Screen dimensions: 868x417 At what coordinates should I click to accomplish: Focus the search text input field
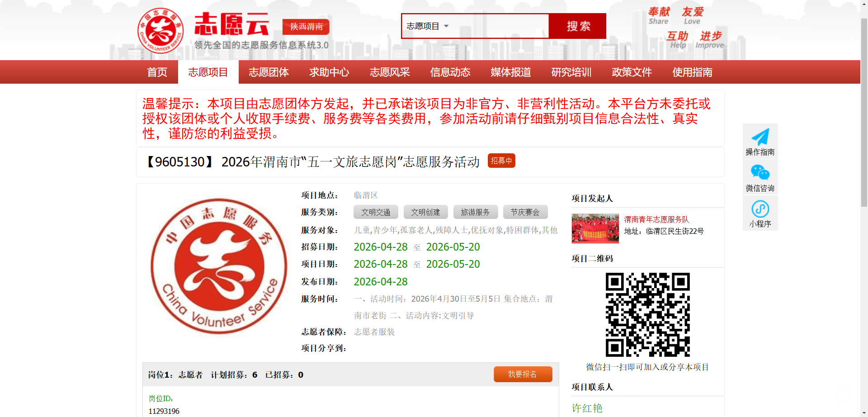pyautogui.click(x=500, y=26)
